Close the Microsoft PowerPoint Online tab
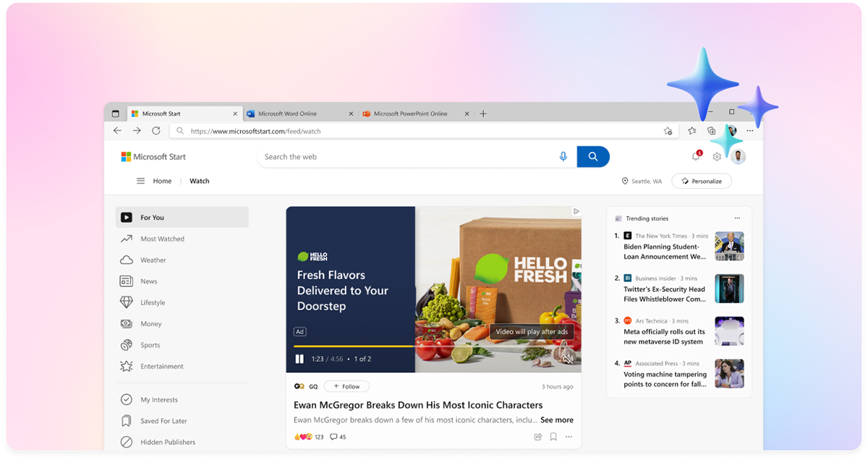Image resolution: width=868 pixels, height=460 pixels. [467, 114]
